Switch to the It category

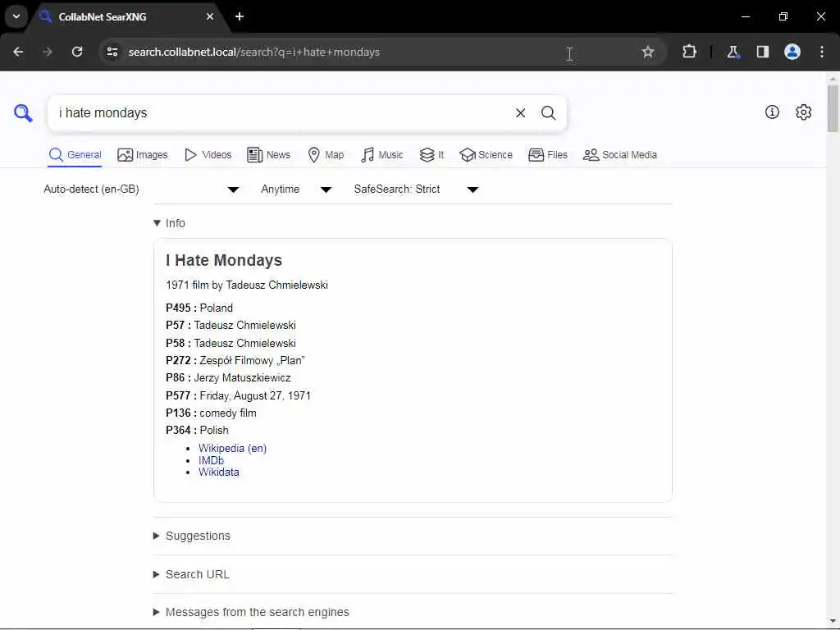tap(431, 155)
